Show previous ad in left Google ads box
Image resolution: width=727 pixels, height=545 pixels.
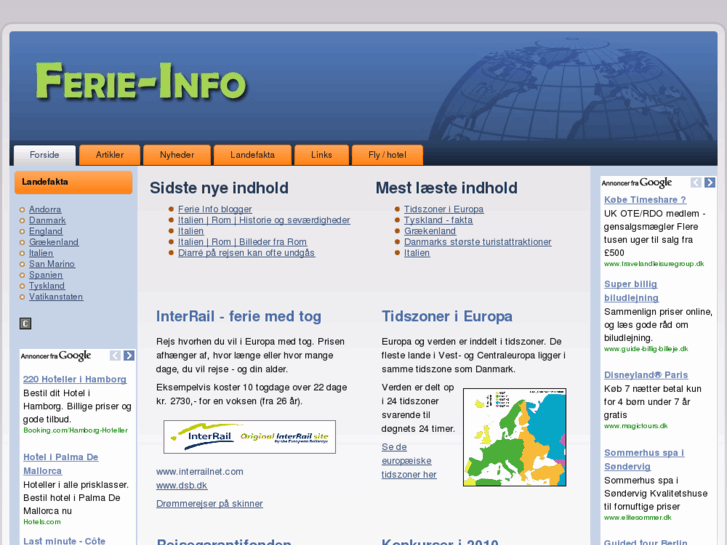115,356
